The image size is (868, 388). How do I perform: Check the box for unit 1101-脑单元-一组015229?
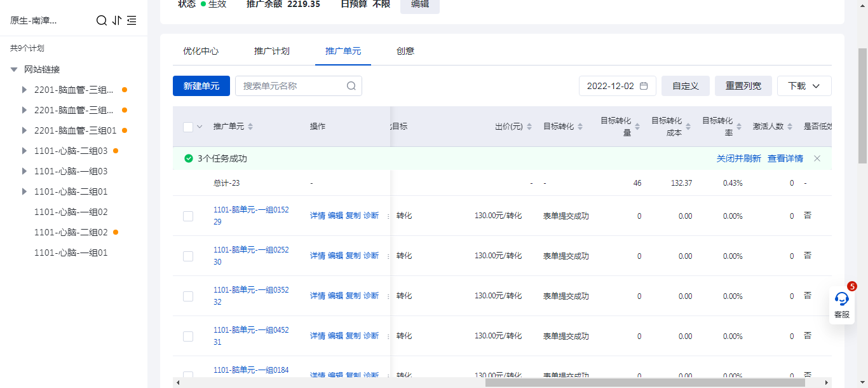coord(188,216)
